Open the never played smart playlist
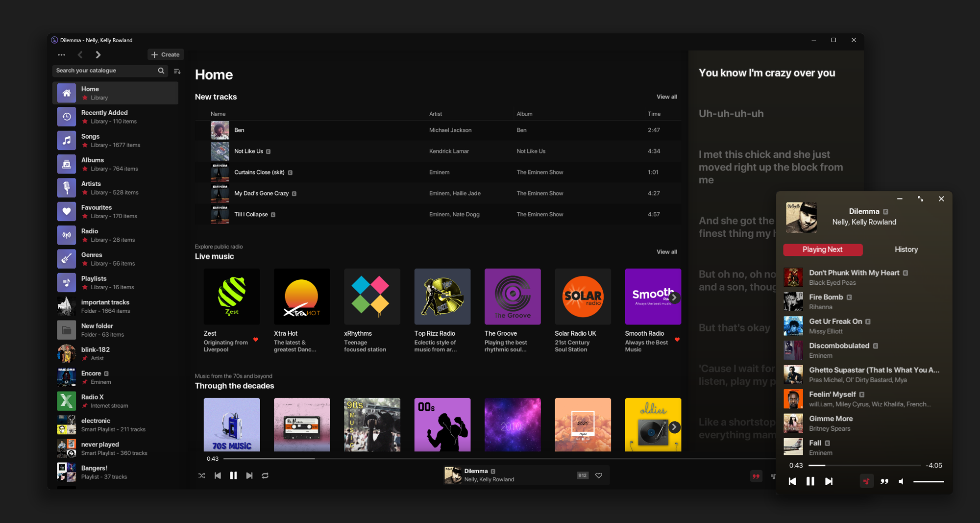 tap(115, 448)
